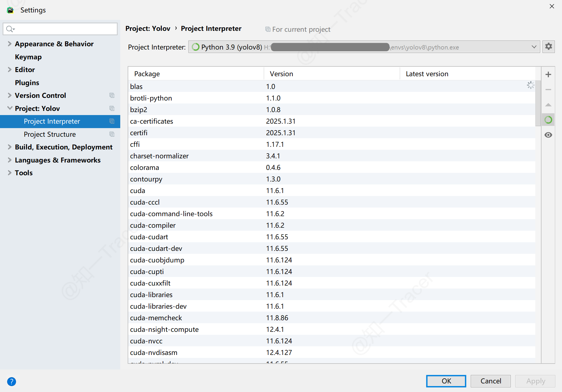Expand the Build, Execution, Deployment node
The height and width of the screenshot is (392, 562).
click(10, 147)
